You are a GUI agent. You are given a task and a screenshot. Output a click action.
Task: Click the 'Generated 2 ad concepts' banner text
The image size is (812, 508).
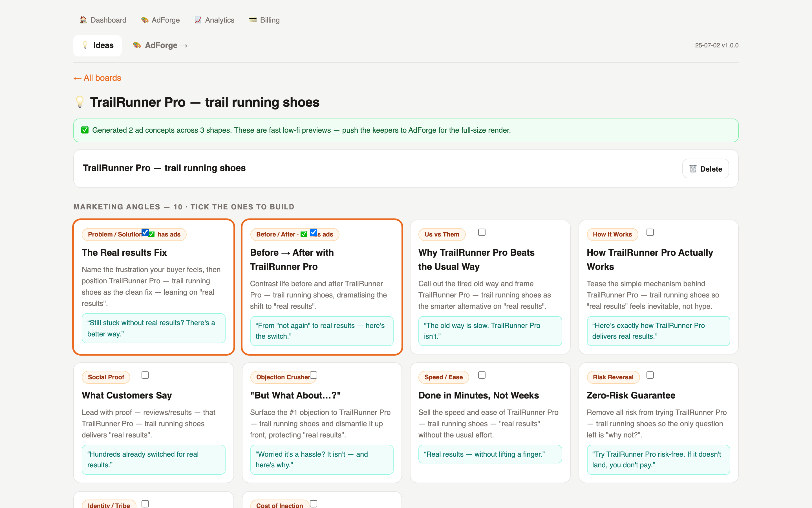(x=301, y=130)
